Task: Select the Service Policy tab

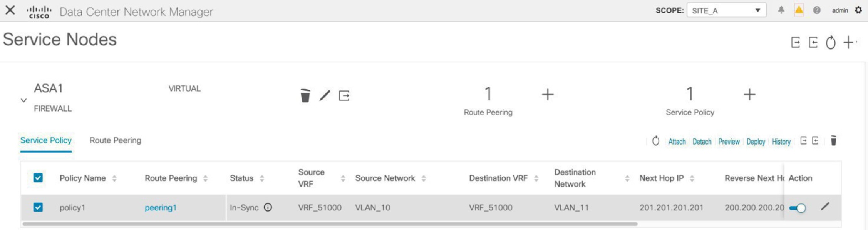Action: pyautogui.click(x=46, y=140)
